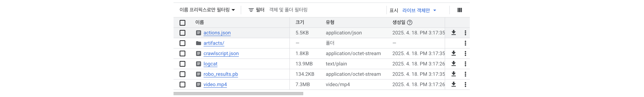Download the actions.json file
The width and height of the screenshot is (644, 97).
point(453,33)
